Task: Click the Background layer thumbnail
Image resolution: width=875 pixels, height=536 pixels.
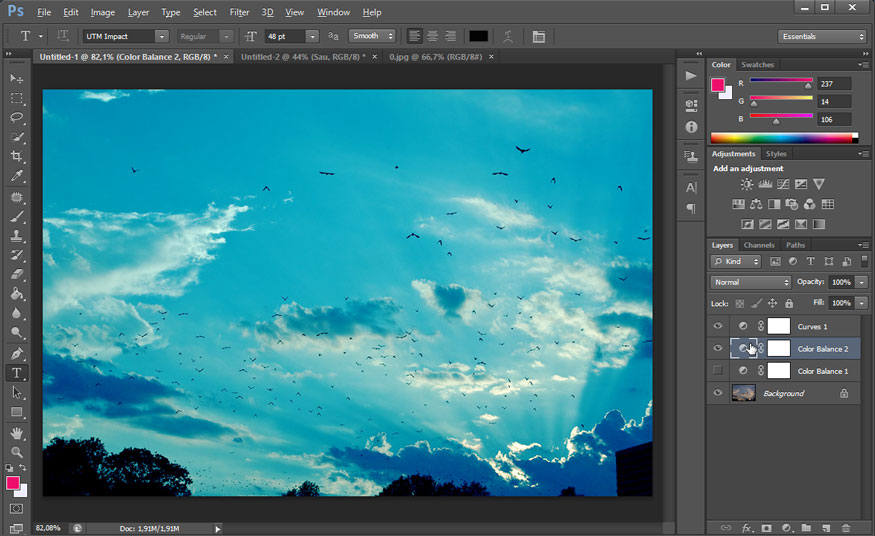Action: [x=743, y=393]
